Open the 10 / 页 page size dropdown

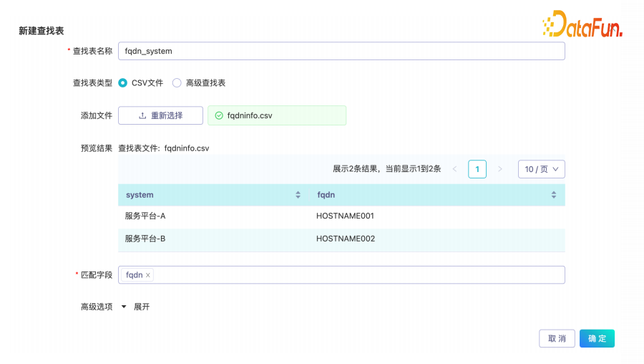pos(541,169)
